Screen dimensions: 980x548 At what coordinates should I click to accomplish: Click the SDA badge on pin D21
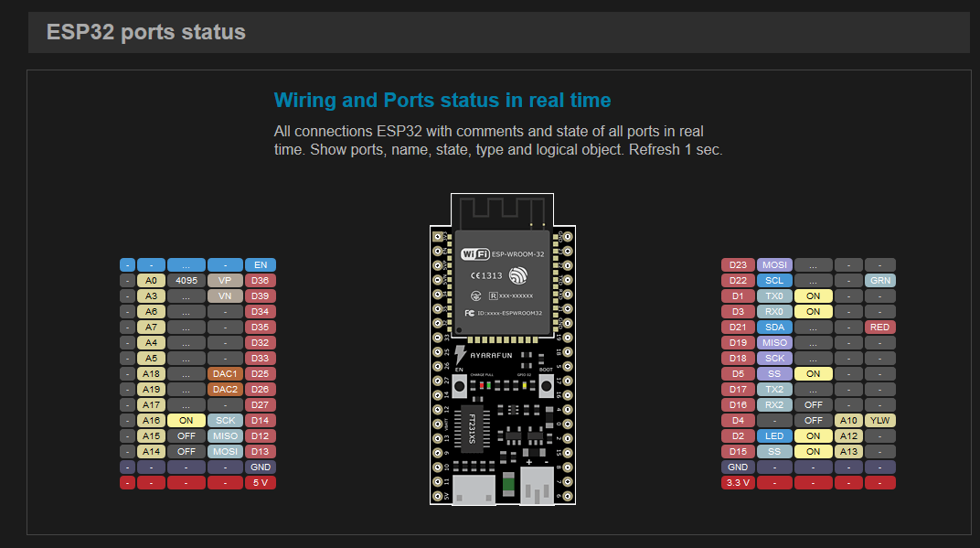click(x=774, y=327)
